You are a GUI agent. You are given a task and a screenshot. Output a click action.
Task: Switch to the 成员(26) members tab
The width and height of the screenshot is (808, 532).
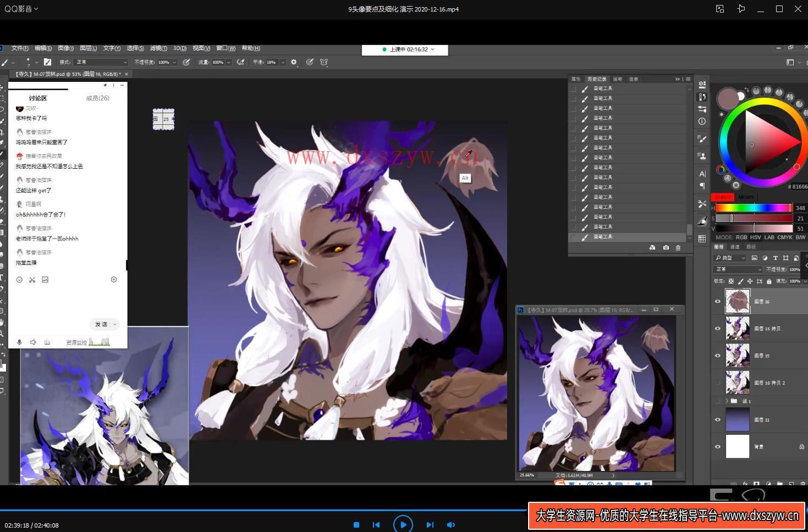[97, 98]
